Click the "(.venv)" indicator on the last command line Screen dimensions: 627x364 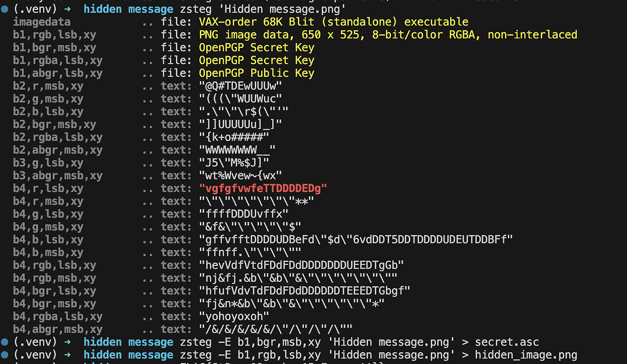(35, 355)
